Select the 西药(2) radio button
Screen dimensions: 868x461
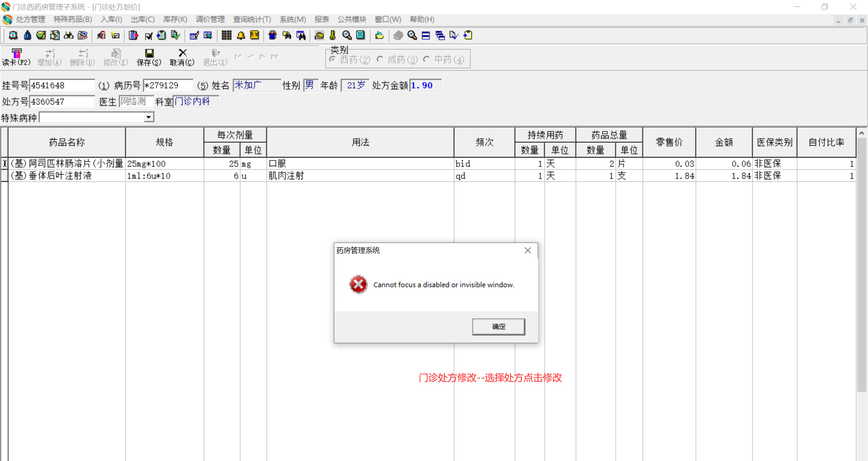333,60
